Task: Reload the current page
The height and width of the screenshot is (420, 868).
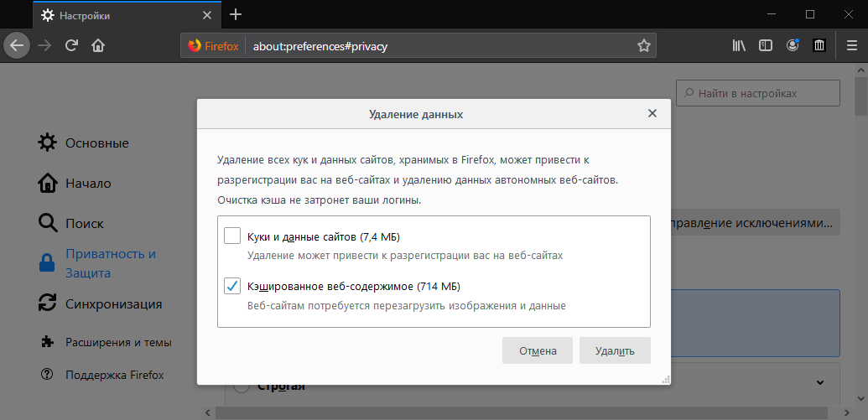Action: [71, 46]
